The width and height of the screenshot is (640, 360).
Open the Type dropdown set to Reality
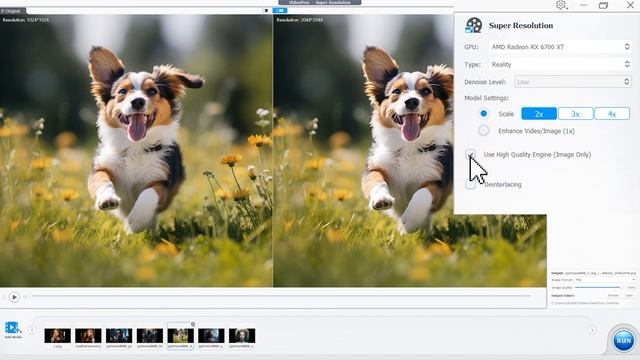point(560,64)
